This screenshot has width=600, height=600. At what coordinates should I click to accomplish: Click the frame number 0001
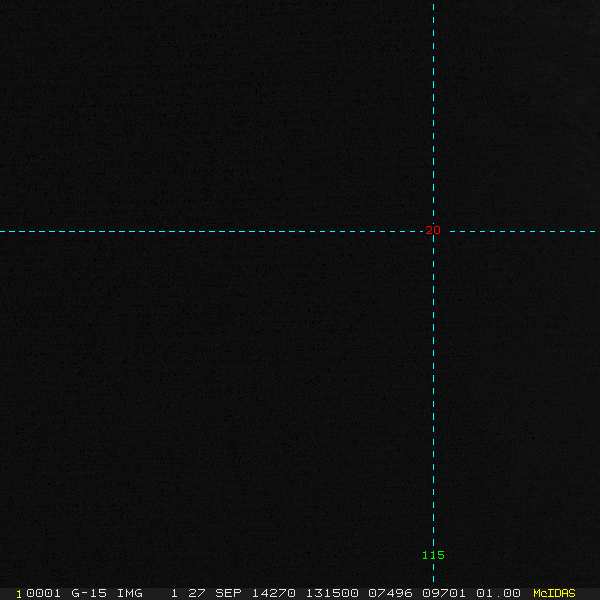pos(43,593)
